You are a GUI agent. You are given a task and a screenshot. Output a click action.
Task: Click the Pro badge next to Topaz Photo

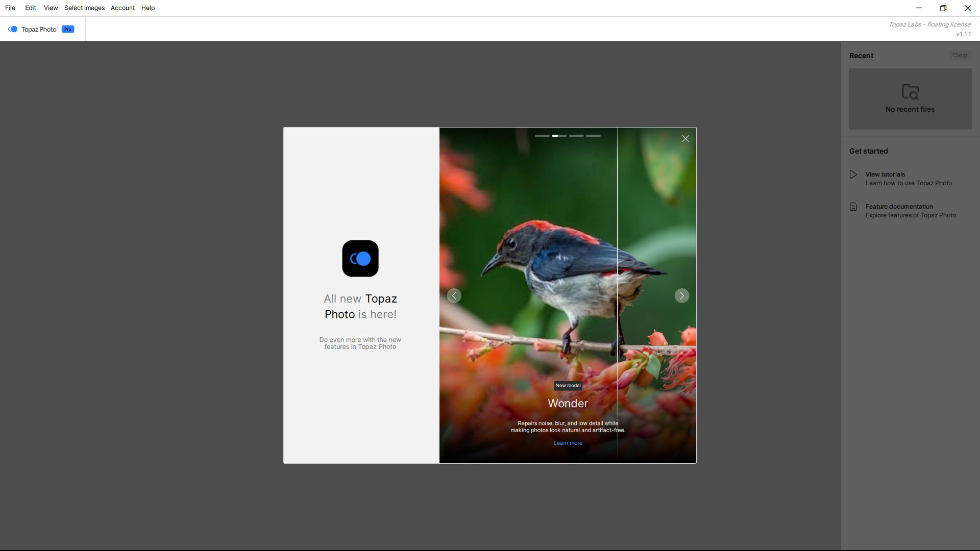pyautogui.click(x=67, y=29)
